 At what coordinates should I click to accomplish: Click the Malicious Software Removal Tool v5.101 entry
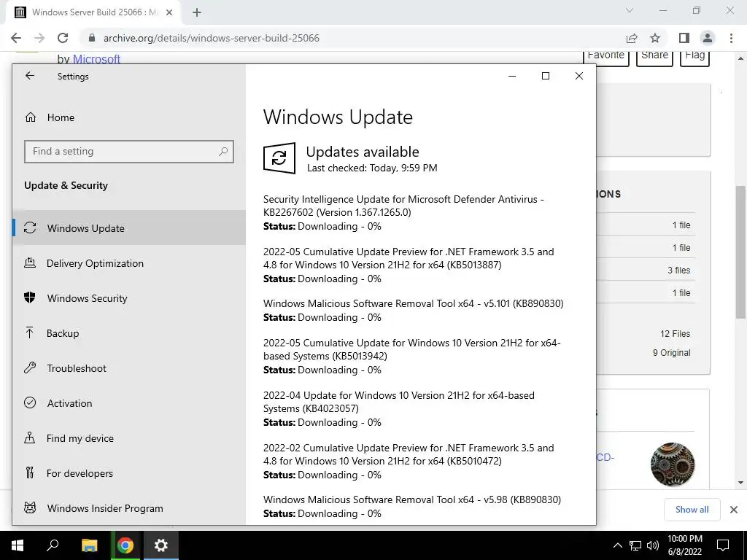tap(414, 310)
